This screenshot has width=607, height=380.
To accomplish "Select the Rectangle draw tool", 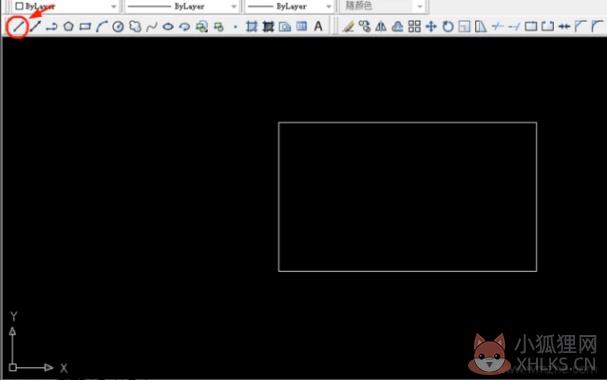I will point(85,27).
